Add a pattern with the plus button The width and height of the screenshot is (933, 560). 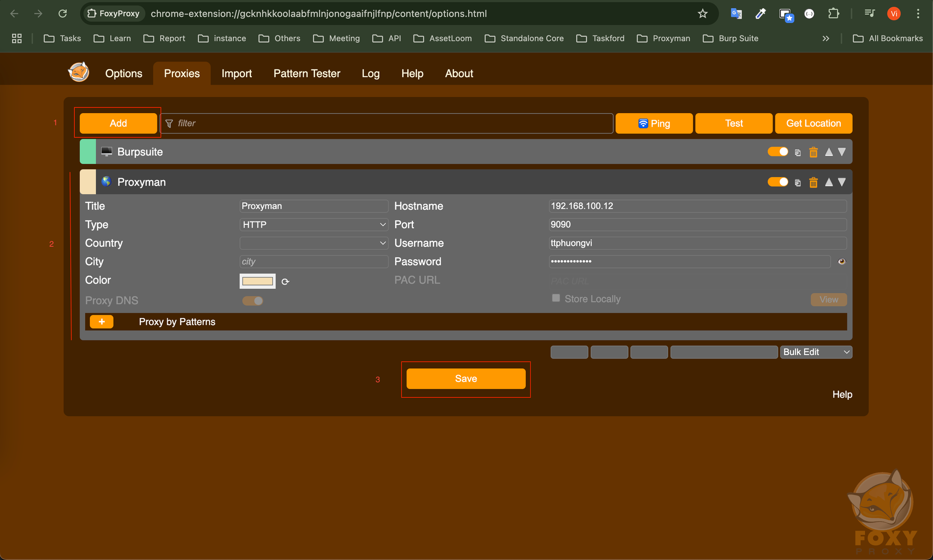pos(102,322)
